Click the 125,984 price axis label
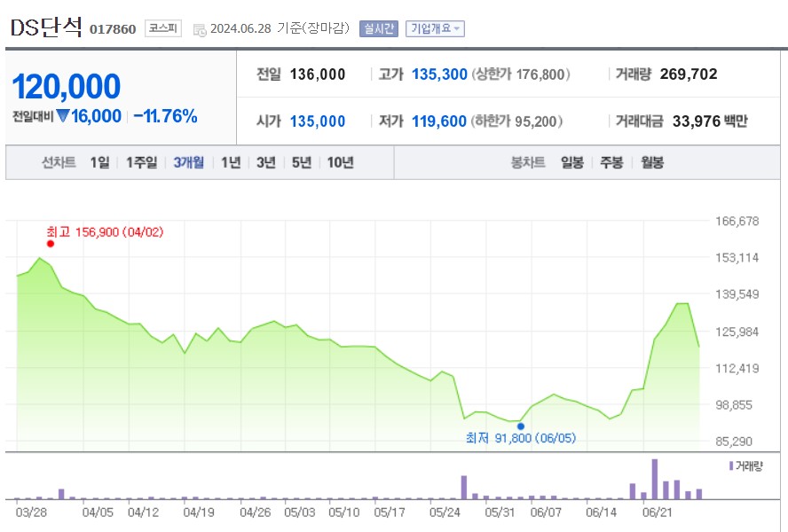This screenshot has height=532, width=788. pyautogui.click(x=737, y=332)
